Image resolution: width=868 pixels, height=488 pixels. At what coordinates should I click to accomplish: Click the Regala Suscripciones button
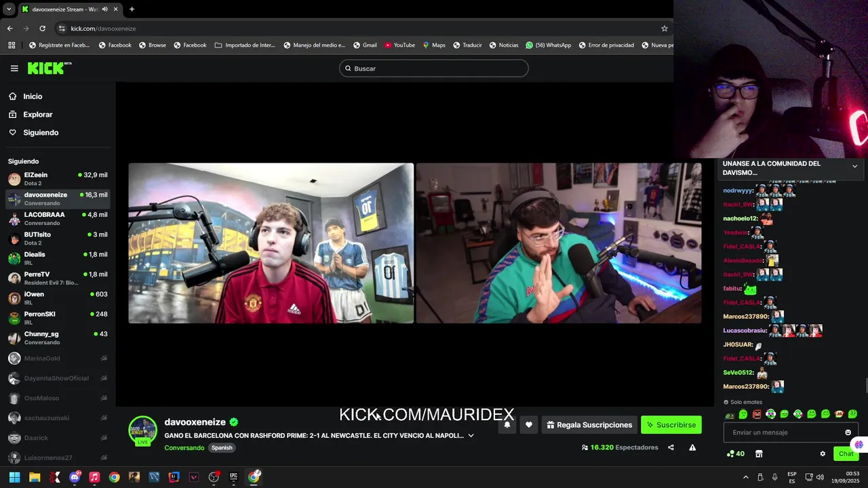point(589,425)
